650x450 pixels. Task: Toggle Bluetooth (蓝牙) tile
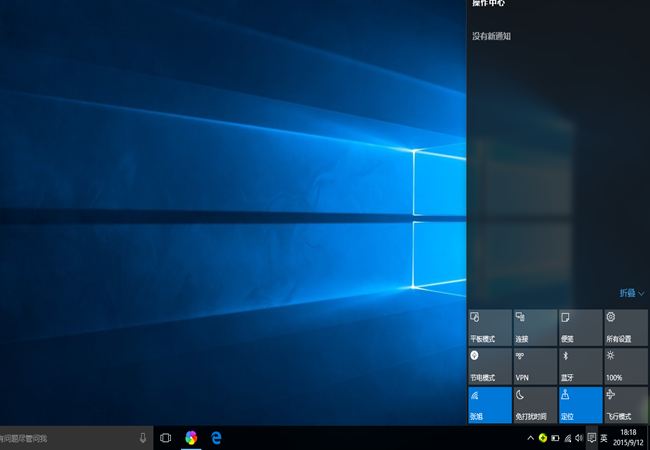[580, 366]
